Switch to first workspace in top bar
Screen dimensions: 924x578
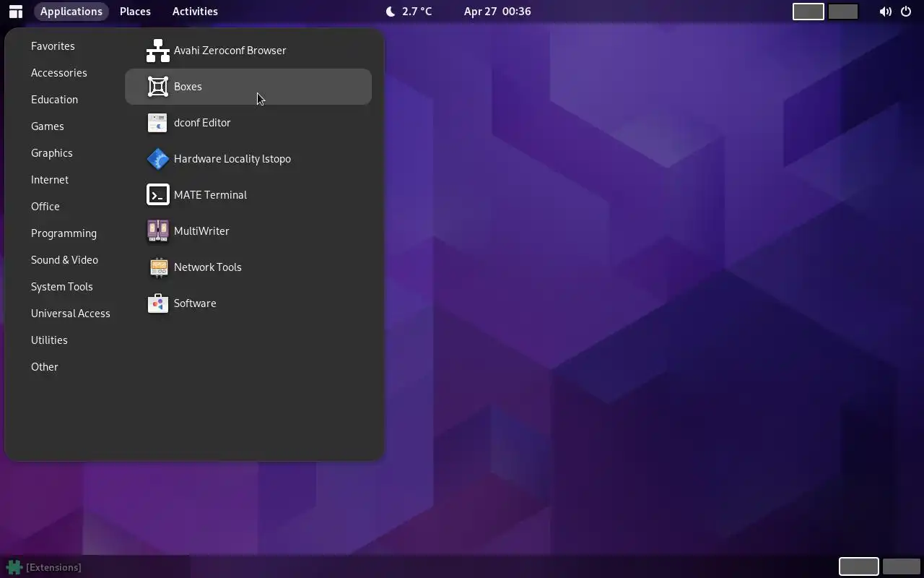click(x=808, y=12)
